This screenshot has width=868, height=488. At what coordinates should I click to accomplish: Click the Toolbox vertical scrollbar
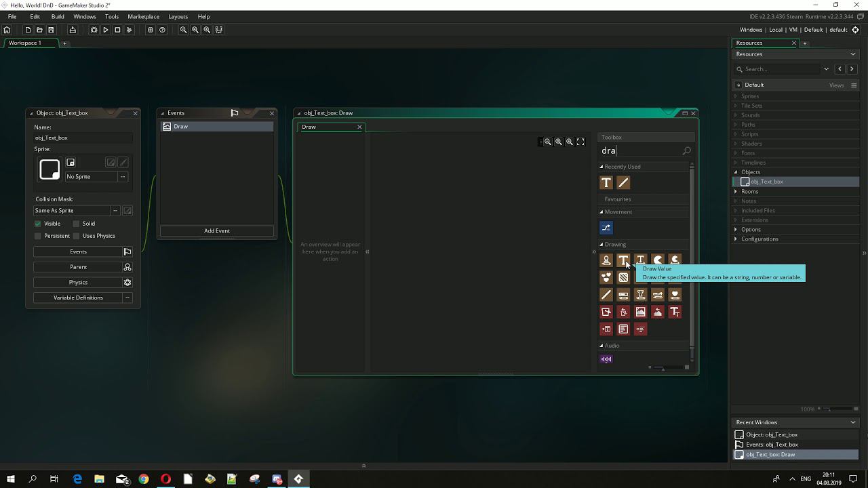(692, 258)
